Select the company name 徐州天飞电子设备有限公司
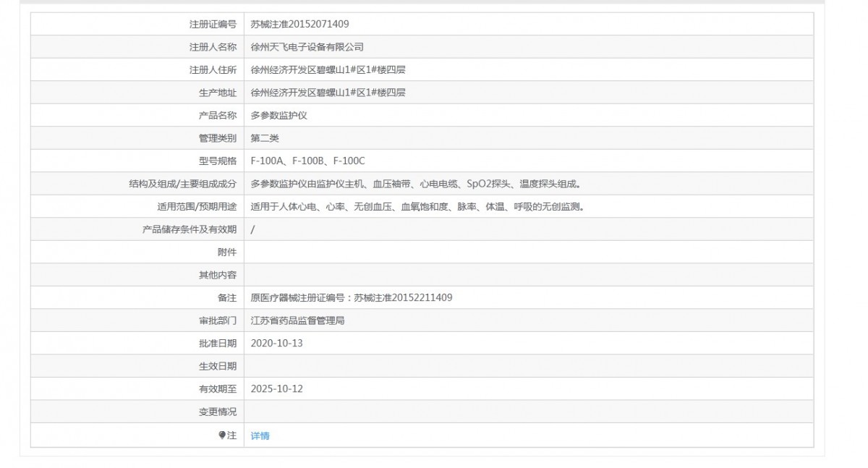The image size is (868, 468). pos(307,47)
